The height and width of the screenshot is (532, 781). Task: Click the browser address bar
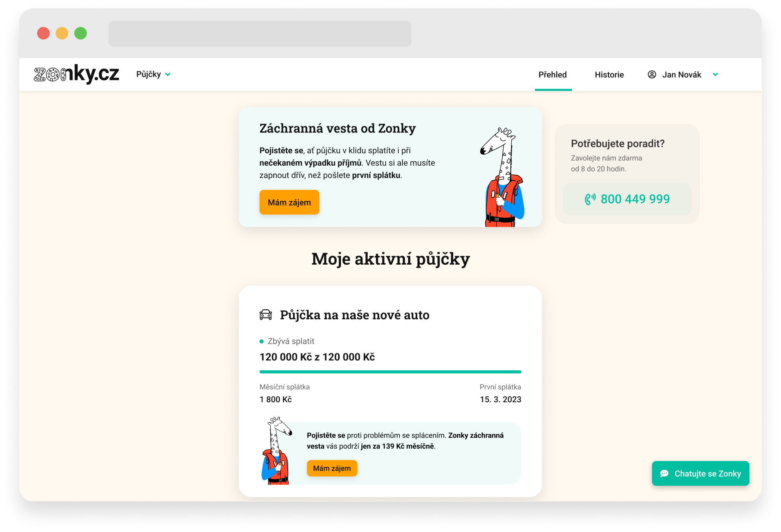260,34
